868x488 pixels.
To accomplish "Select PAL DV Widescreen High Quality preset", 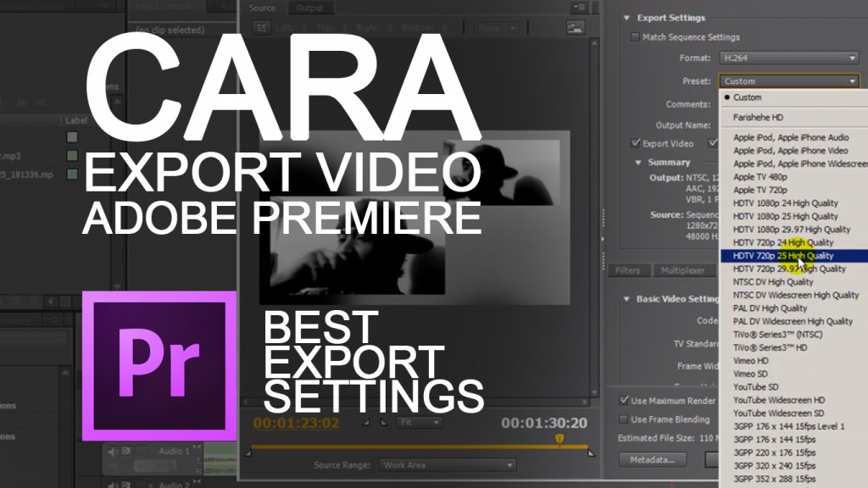I will (x=794, y=321).
